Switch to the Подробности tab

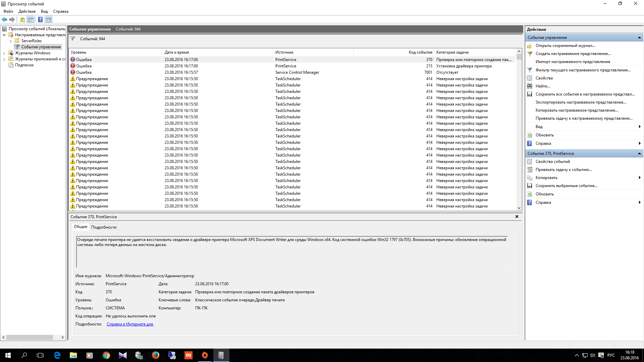click(x=104, y=227)
